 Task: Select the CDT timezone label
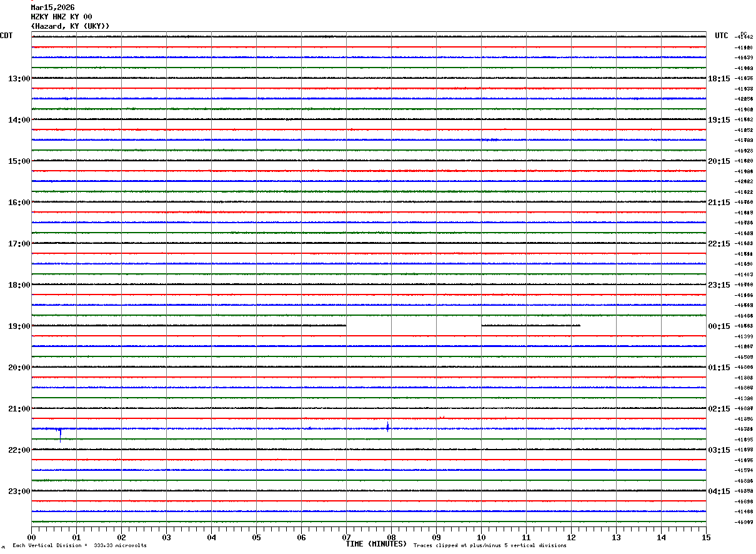pyautogui.click(x=6, y=36)
